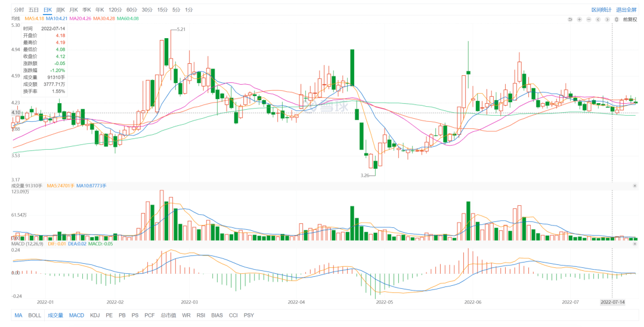644x327 pixels.
Task: Close the MACD indicator panel
Action: 634,243
